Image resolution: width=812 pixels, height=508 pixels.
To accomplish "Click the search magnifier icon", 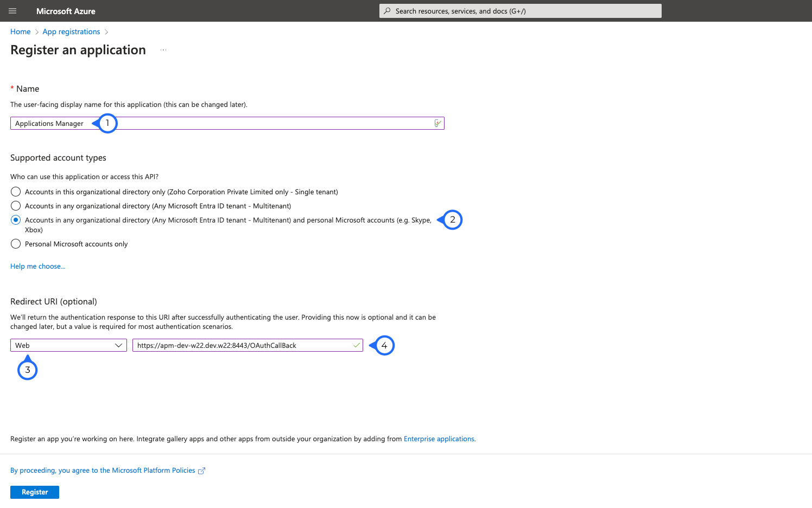I will 387,11.
